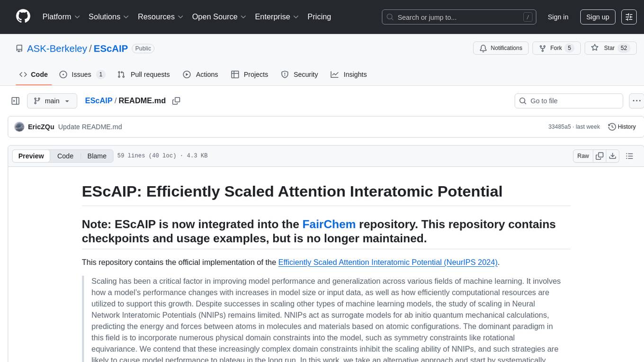This screenshot has width=644, height=362.
Task: Collapse the file tree side panel
Action: (x=16, y=101)
